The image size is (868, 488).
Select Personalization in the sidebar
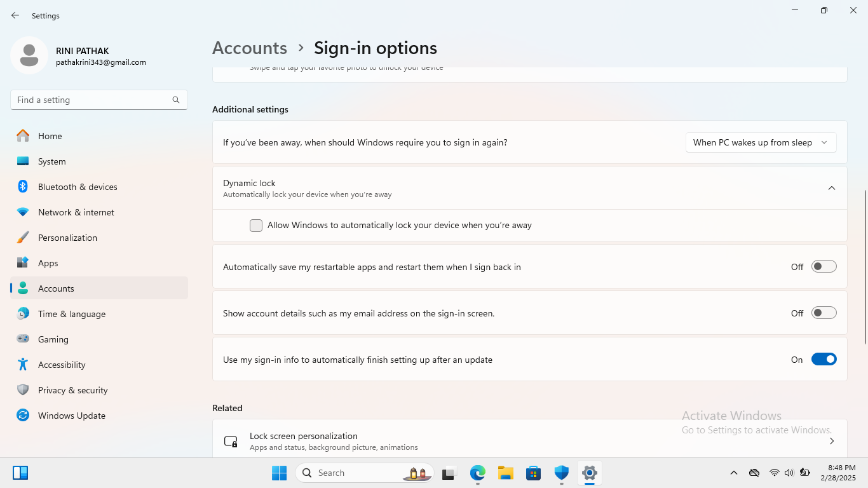[x=99, y=238]
